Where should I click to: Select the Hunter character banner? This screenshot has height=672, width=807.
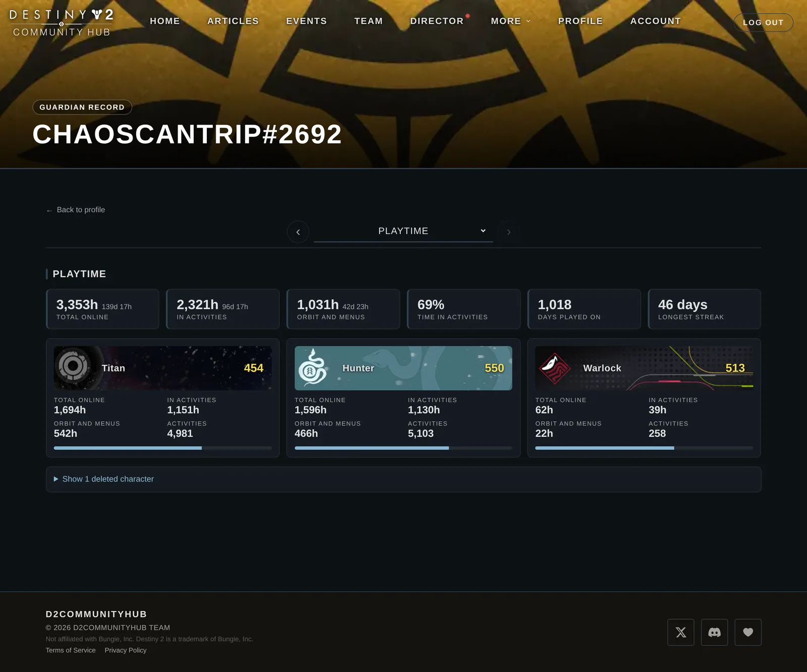403,368
